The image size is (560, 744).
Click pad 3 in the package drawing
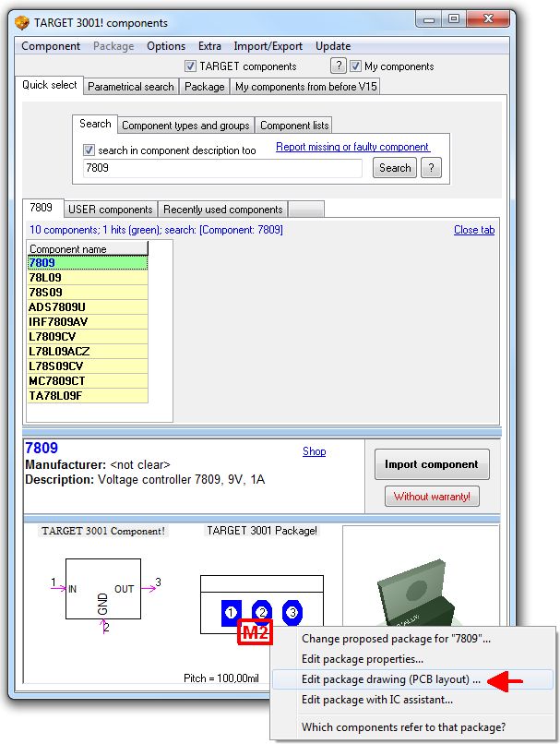292,611
